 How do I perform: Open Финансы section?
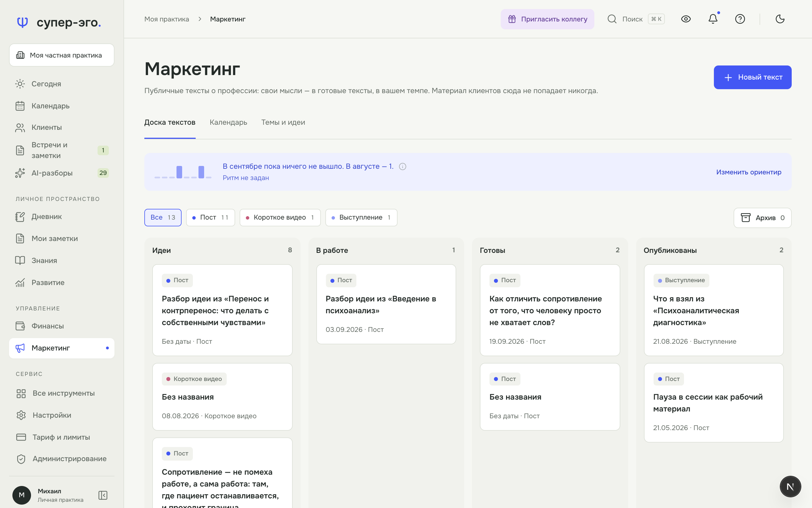click(x=62, y=326)
